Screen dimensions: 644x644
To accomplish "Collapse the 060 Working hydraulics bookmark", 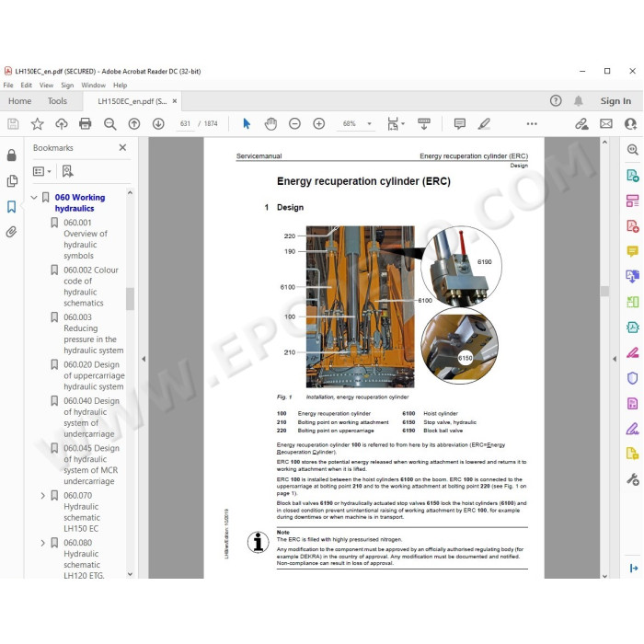I will point(34,198).
